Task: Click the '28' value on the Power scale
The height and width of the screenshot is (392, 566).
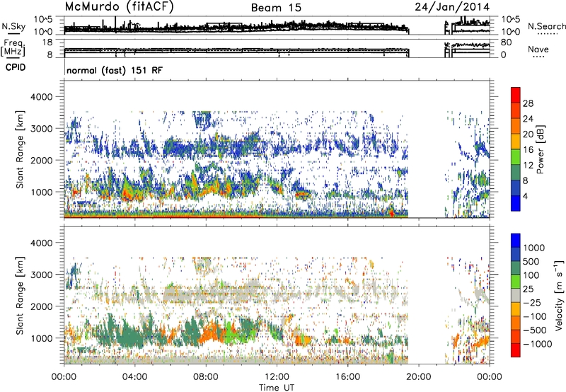Action: click(x=528, y=103)
